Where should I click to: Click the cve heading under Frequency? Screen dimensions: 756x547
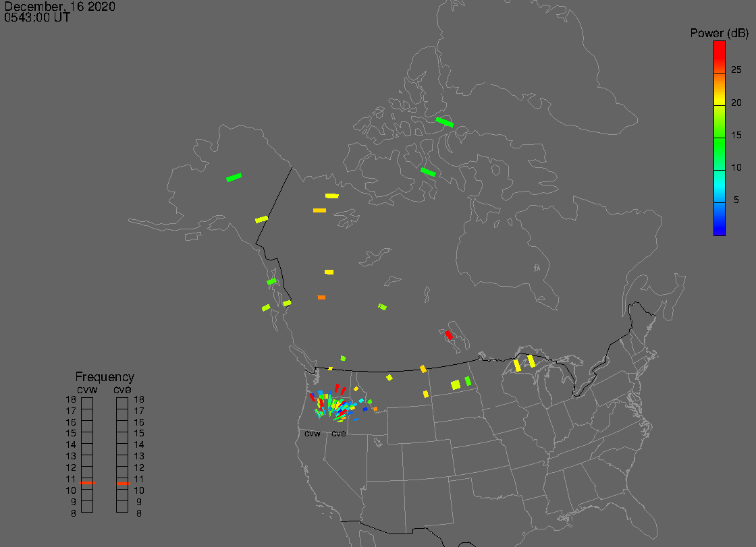click(122, 389)
